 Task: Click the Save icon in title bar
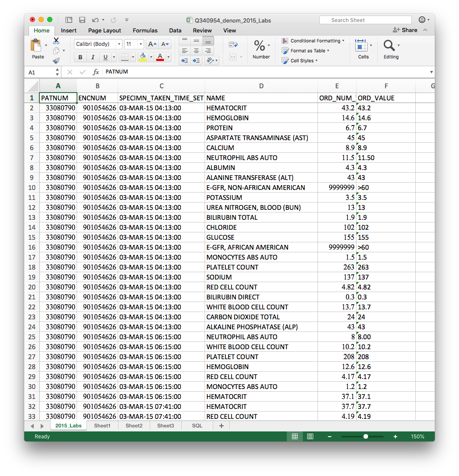point(82,20)
